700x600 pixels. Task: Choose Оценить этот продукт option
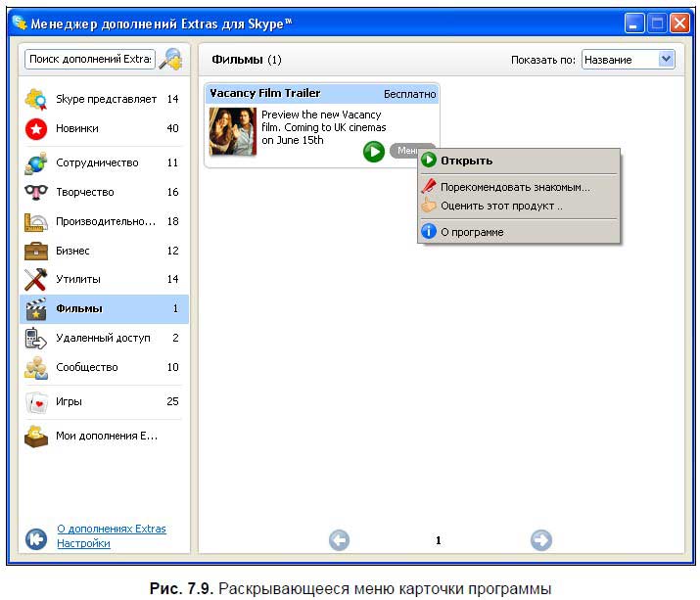coord(501,207)
